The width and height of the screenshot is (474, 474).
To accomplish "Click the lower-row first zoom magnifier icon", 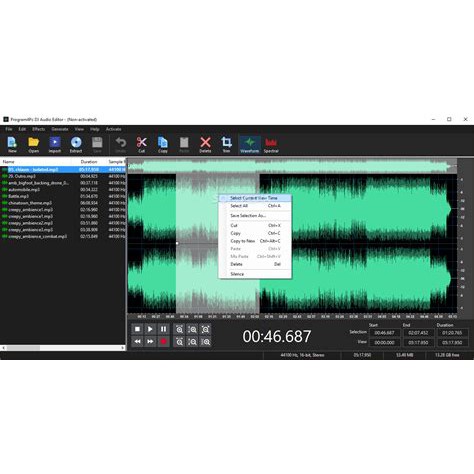I will pyautogui.click(x=179, y=342).
